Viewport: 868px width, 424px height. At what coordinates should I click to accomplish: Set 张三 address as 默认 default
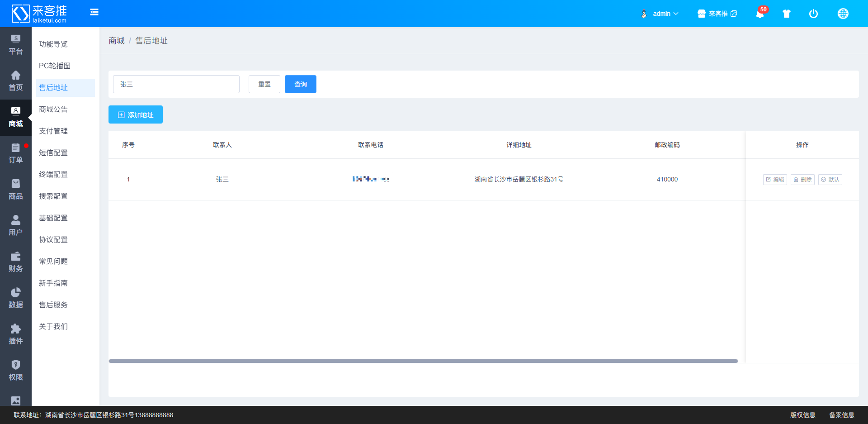point(830,180)
